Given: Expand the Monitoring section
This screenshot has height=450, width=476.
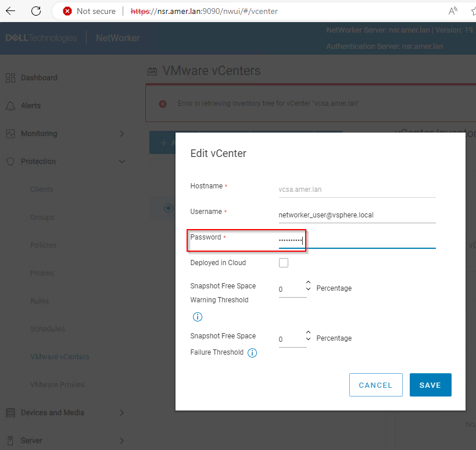Looking at the screenshot, I should pos(121,133).
